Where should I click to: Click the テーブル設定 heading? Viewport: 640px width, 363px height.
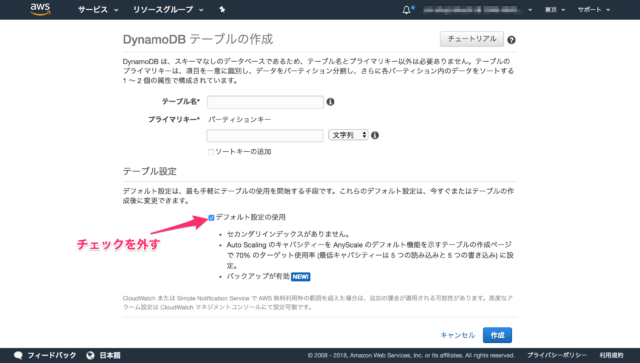(x=150, y=171)
